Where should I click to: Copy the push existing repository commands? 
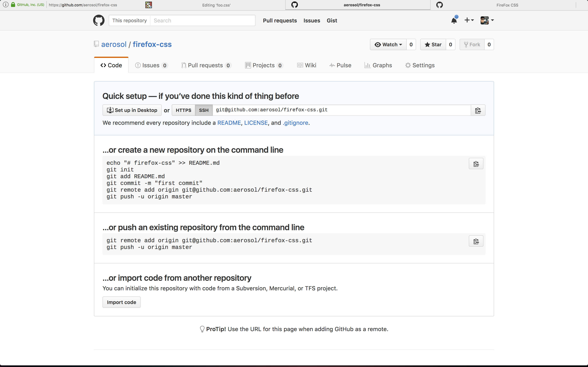[x=476, y=241]
